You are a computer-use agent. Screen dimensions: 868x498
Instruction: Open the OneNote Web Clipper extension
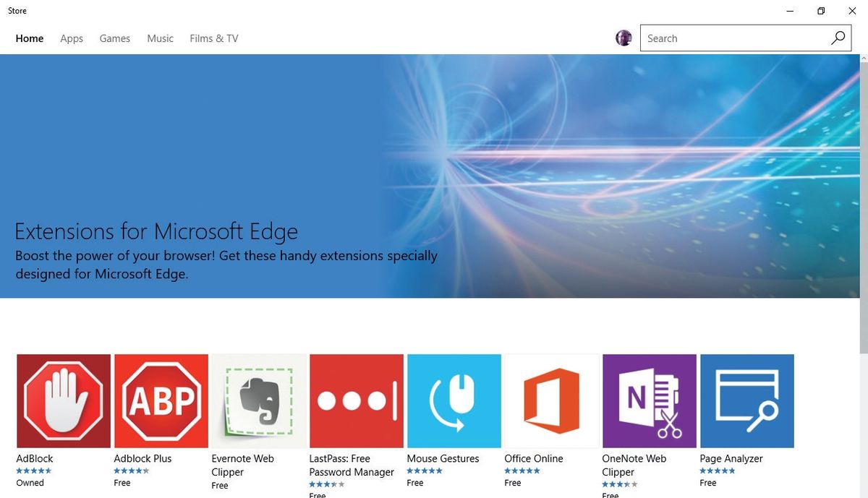649,400
